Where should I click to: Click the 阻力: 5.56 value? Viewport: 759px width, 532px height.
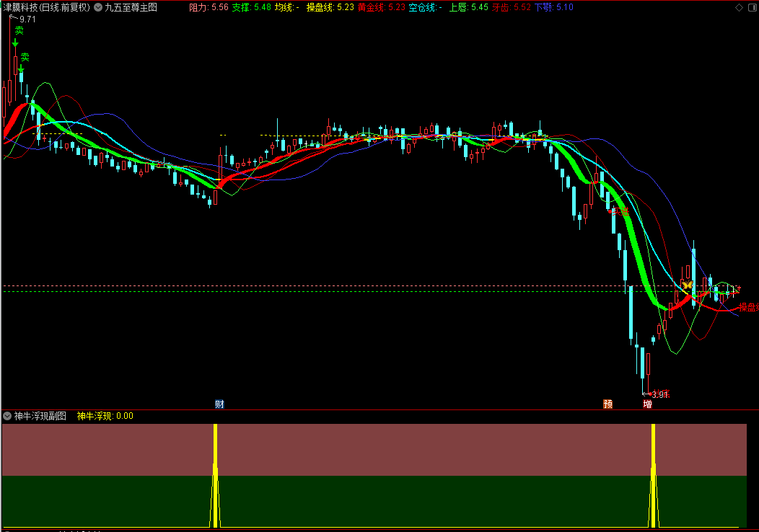(x=209, y=7)
